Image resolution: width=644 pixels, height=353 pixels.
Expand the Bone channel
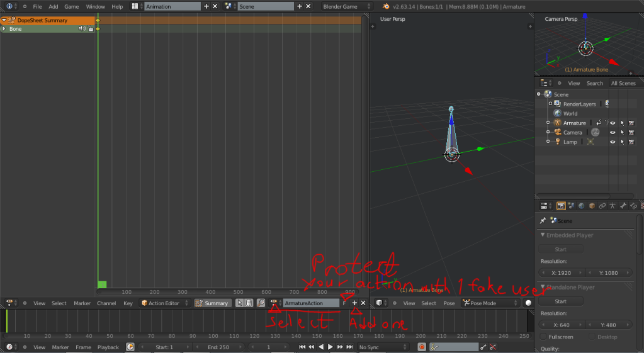(4, 29)
